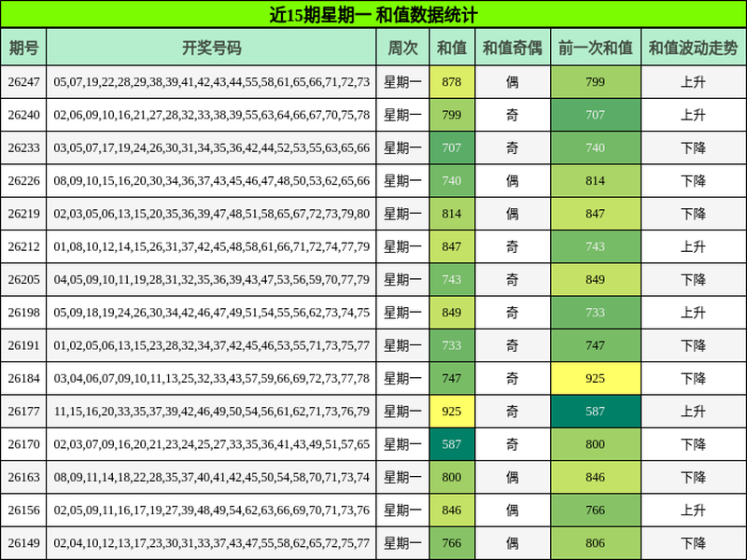This screenshot has height=560, width=747.
Task: Click sum value 800 in row 26163
Action: [452, 477]
